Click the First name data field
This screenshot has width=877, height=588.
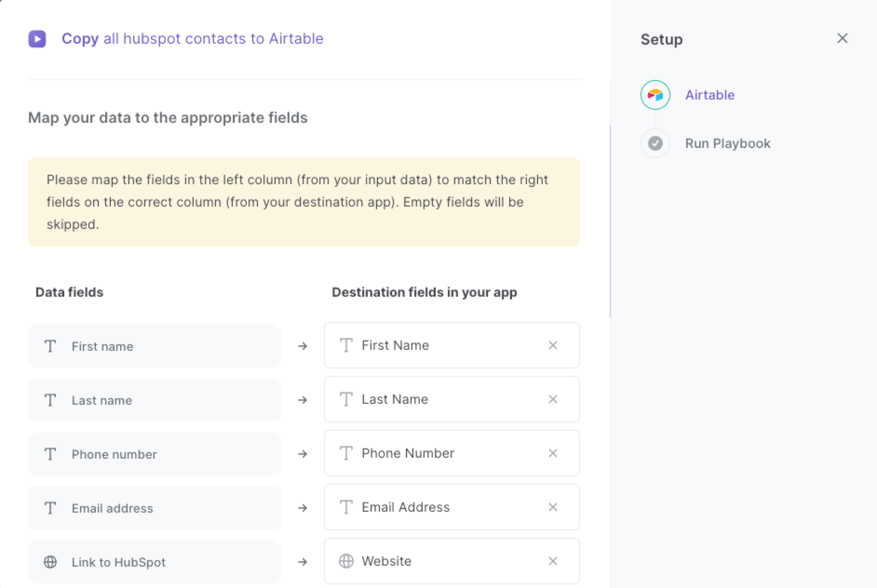[155, 346]
